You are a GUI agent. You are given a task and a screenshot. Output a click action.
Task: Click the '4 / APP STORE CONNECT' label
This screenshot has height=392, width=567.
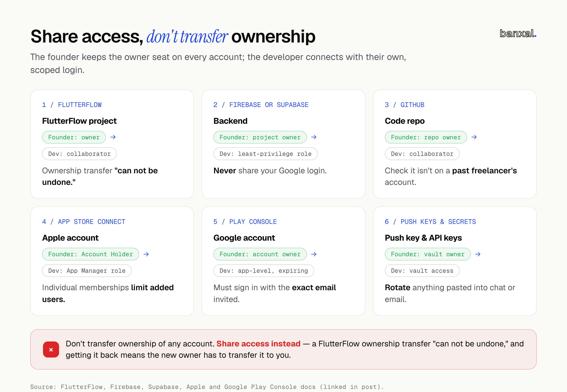click(x=84, y=222)
